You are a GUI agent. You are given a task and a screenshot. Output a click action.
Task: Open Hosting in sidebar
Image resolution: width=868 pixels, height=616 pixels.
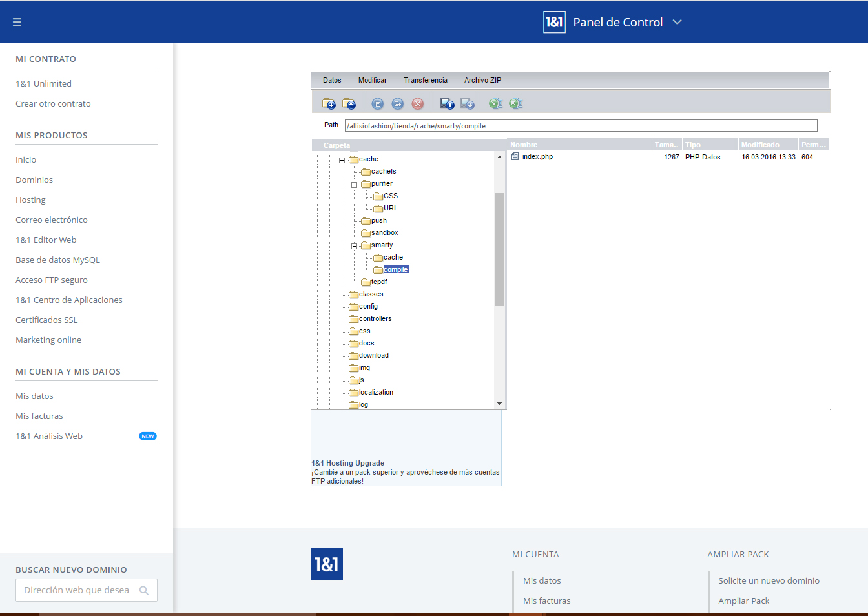[30, 200]
